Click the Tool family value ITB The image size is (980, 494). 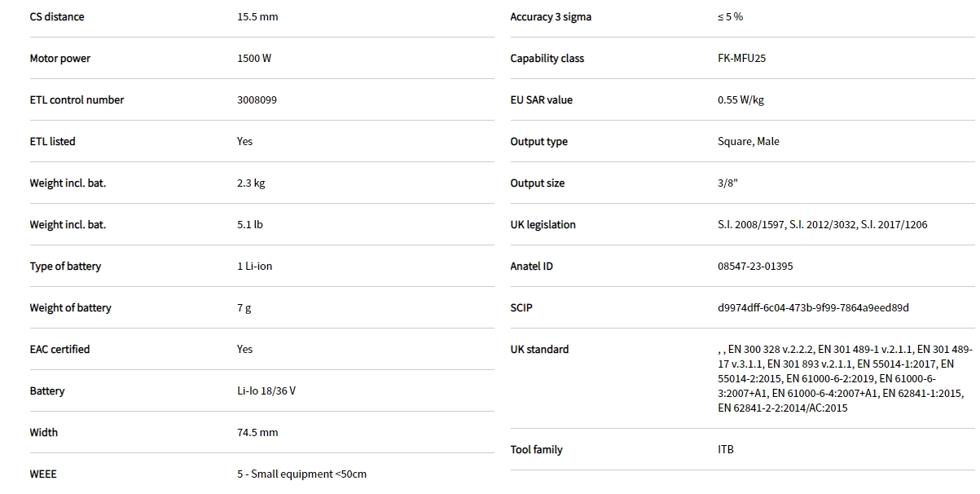[725, 450]
